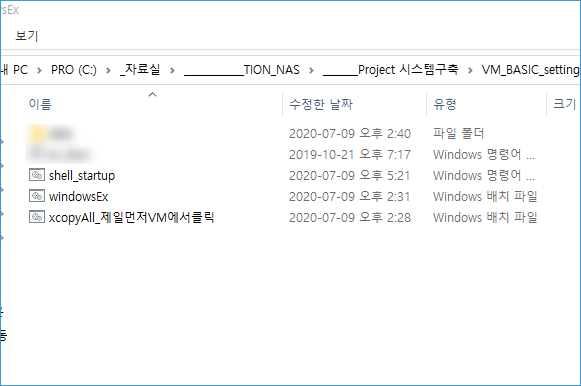Expand chevron after _자료실 breadcrumb
This screenshot has width=581, height=386.
[172, 70]
